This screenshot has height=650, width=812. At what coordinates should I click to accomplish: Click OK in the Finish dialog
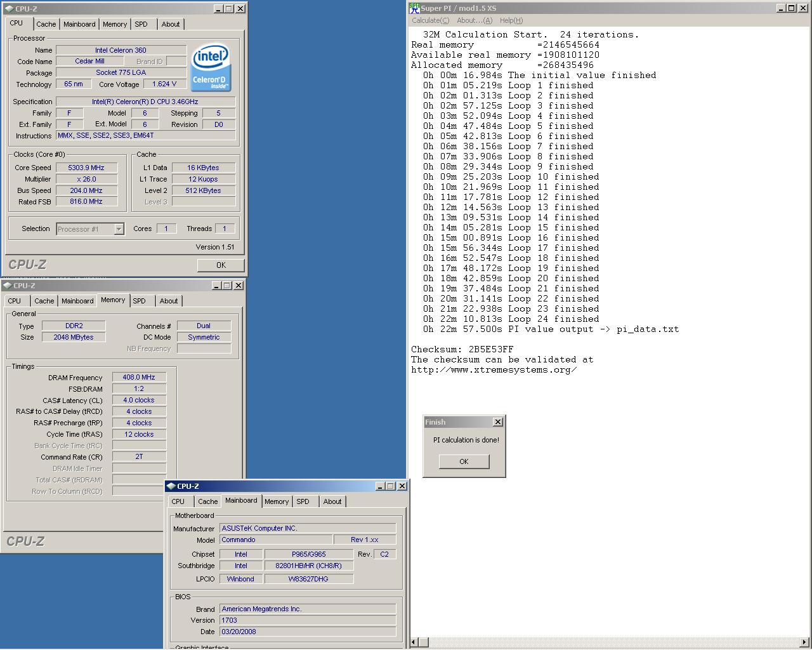(x=464, y=461)
